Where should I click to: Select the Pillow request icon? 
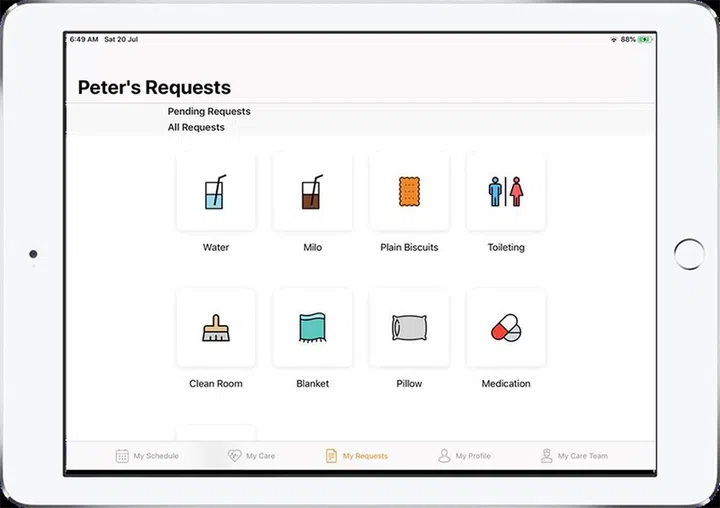click(x=409, y=328)
